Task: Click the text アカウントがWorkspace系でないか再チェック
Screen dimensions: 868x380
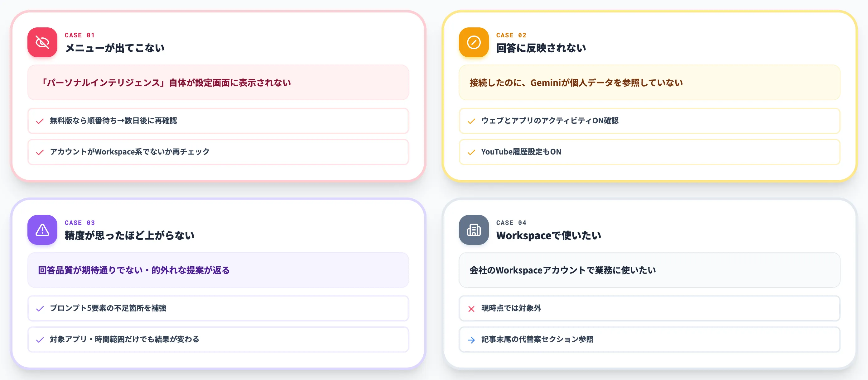Action: point(130,152)
